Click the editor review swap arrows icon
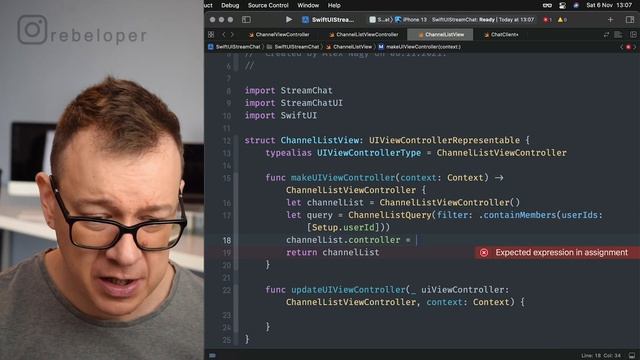The image size is (640, 360). pos(607,35)
